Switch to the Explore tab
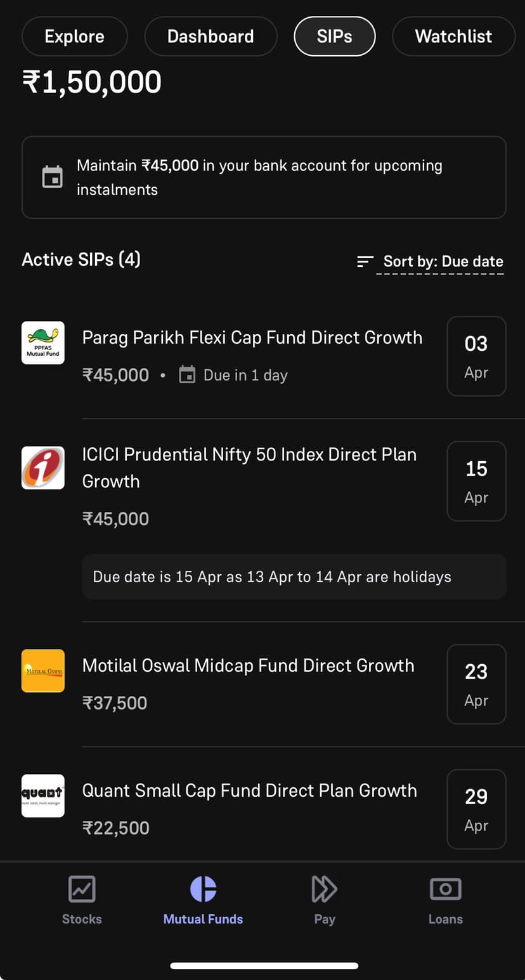The height and width of the screenshot is (980, 525). click(74, 37)
